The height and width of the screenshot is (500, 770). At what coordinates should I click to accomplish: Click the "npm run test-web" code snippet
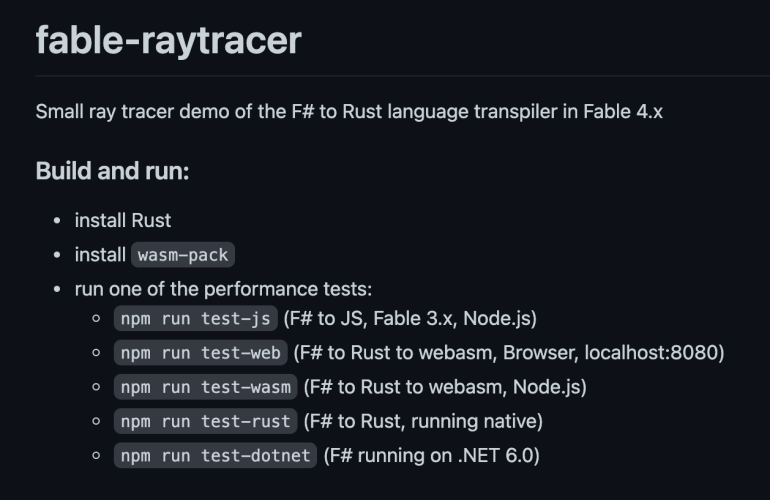tap(201, 353)
